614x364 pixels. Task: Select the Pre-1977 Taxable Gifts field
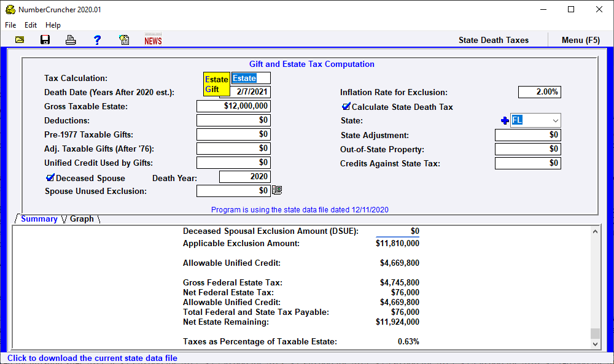[233, 134]
